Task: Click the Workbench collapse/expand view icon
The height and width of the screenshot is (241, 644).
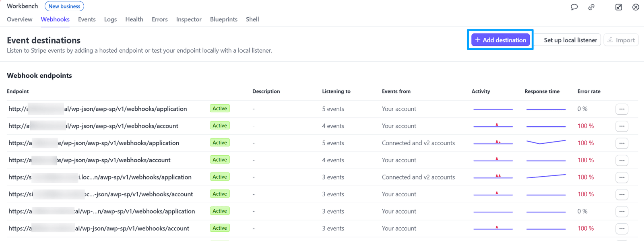Action: [619, 7]
